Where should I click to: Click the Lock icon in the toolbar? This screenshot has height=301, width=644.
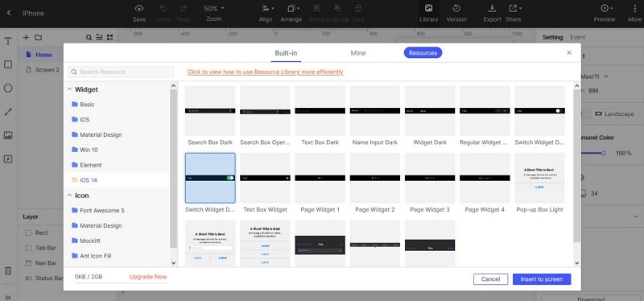[x=358, y=9]
